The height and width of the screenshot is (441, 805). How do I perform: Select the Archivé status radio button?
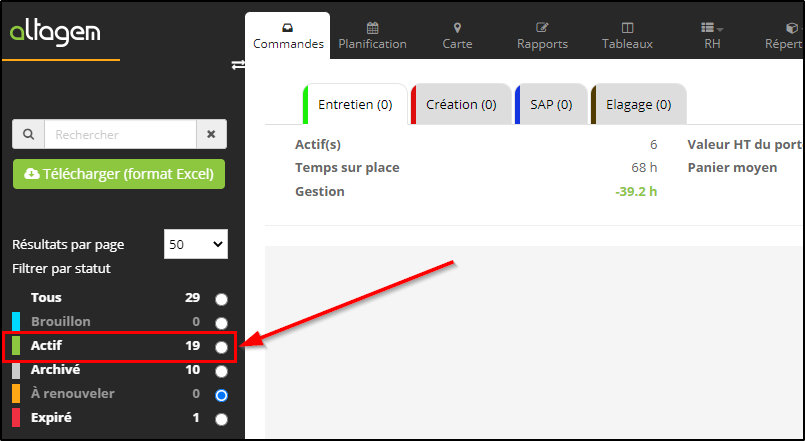(x=221, y=371)
